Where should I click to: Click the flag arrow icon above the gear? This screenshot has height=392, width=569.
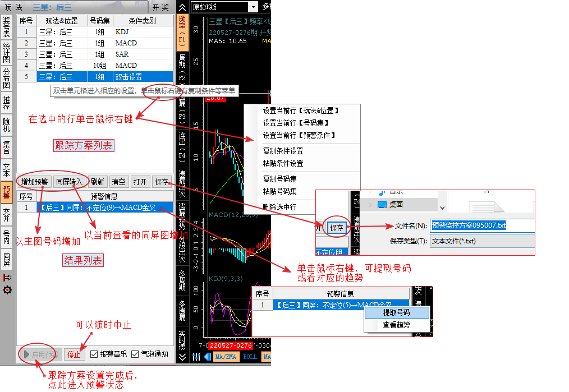7,277
